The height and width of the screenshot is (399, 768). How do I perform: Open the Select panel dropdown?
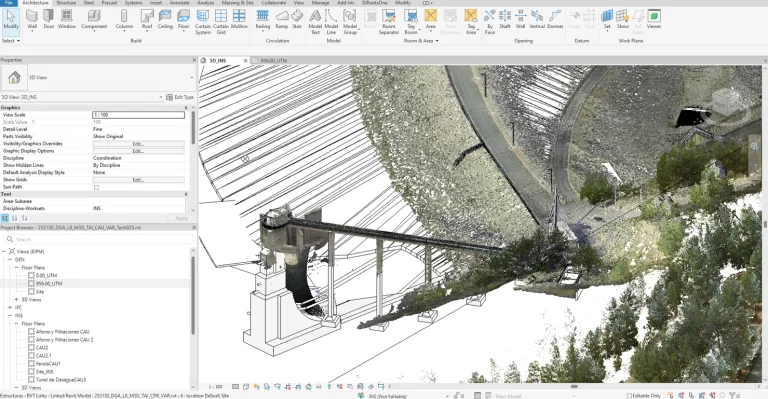11,41
